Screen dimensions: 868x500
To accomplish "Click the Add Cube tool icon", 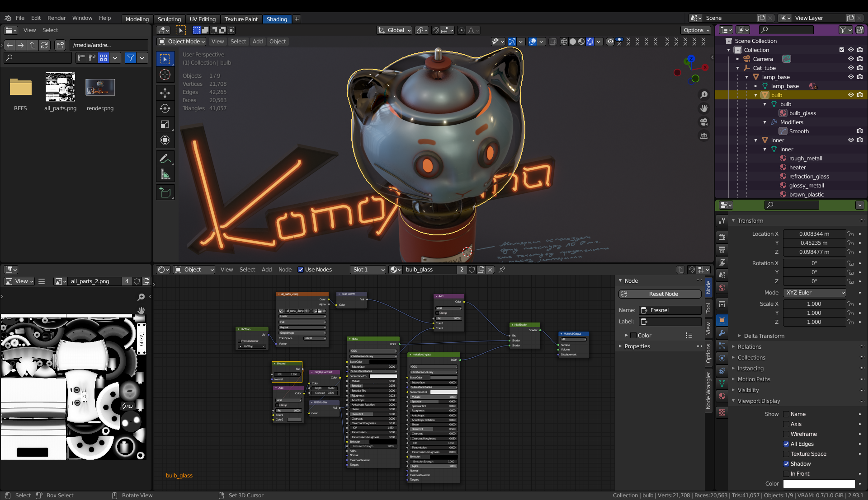I will [165, 193].
